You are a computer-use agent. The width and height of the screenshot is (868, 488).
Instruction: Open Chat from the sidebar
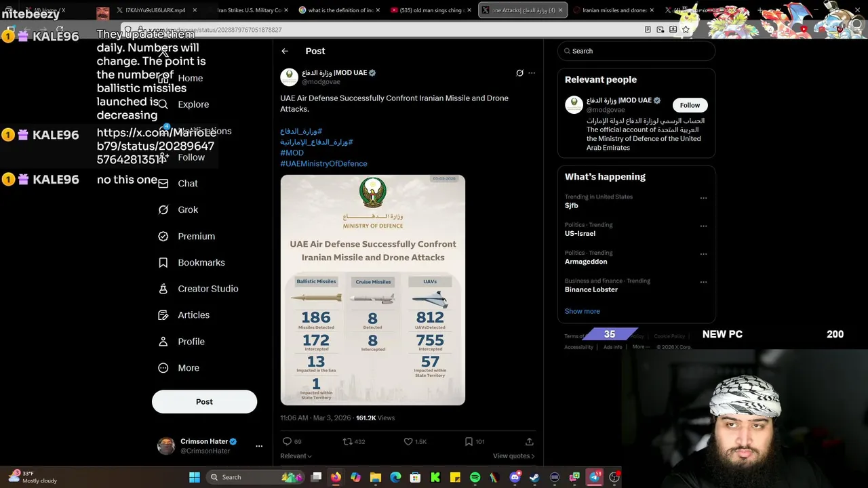[178, 184]
